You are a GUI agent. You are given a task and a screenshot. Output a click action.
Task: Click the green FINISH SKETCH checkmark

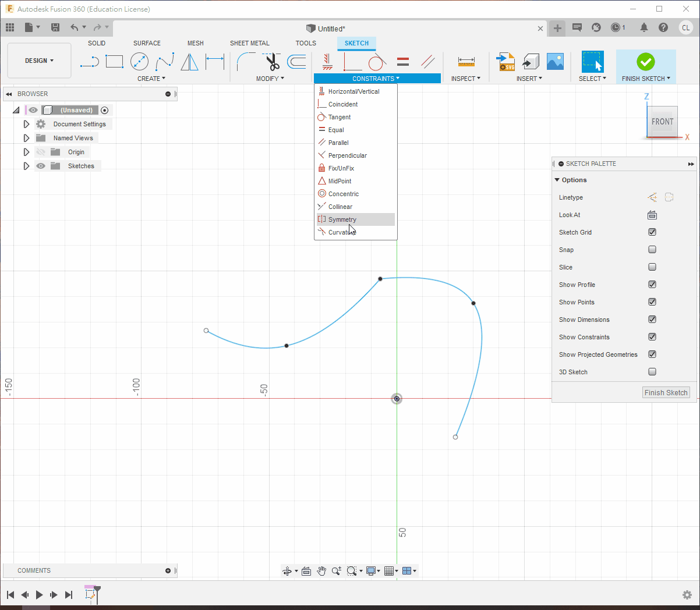[645, 62]
